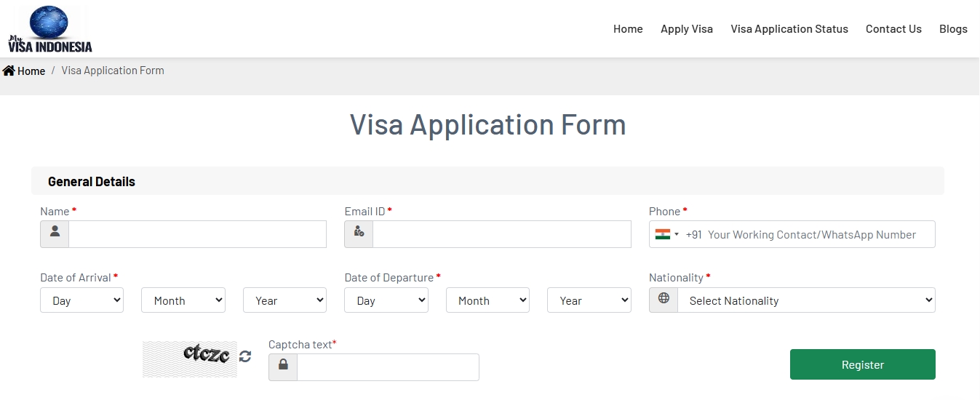This screenshot has width=980, height=400.
Task: Expand the arrival Month dropdown
Action: [183, 300]
